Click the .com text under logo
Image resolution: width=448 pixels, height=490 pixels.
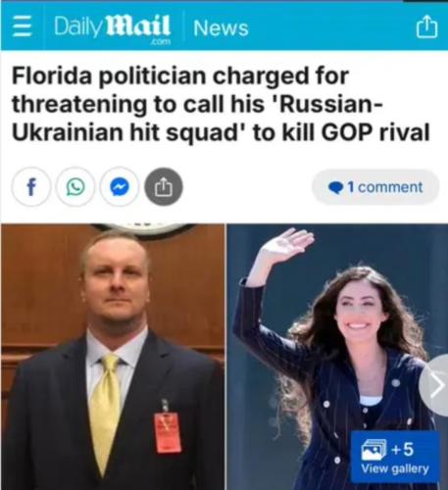coord(160,42)
